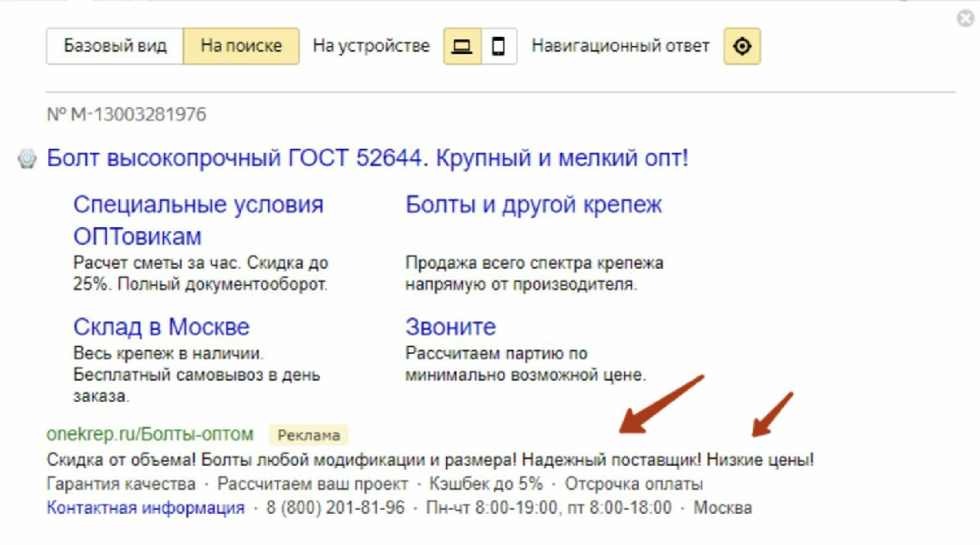Click the ad number № M-13003281976
Image resolution: width=980 pixels, height=545 pixels.
pyautogui.click(x=127, y=114)
